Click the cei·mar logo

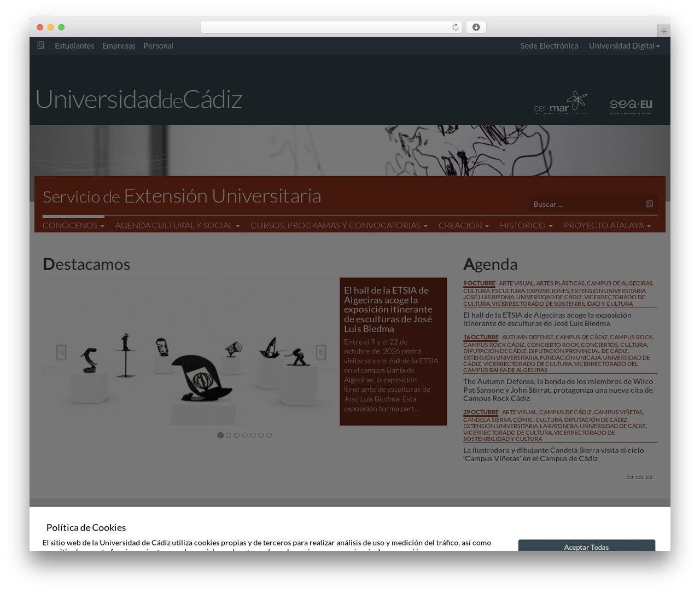tap(561, 103)
